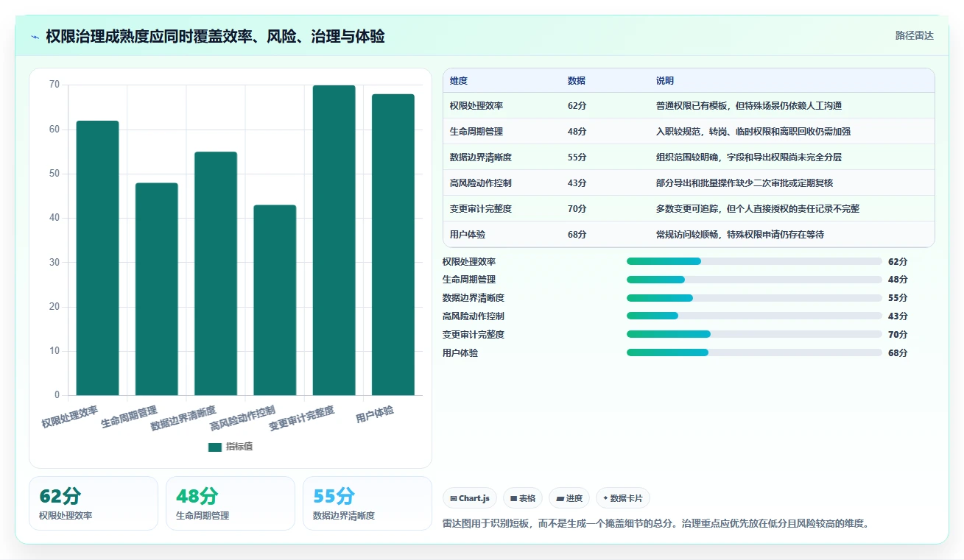
Task: Click the 权限处理效率 progress bar
Action: (754, 261)
